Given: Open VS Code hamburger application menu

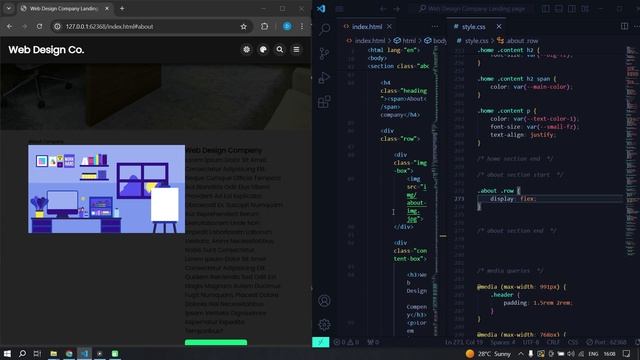Looking at the screenshot, I should point(340,9).
